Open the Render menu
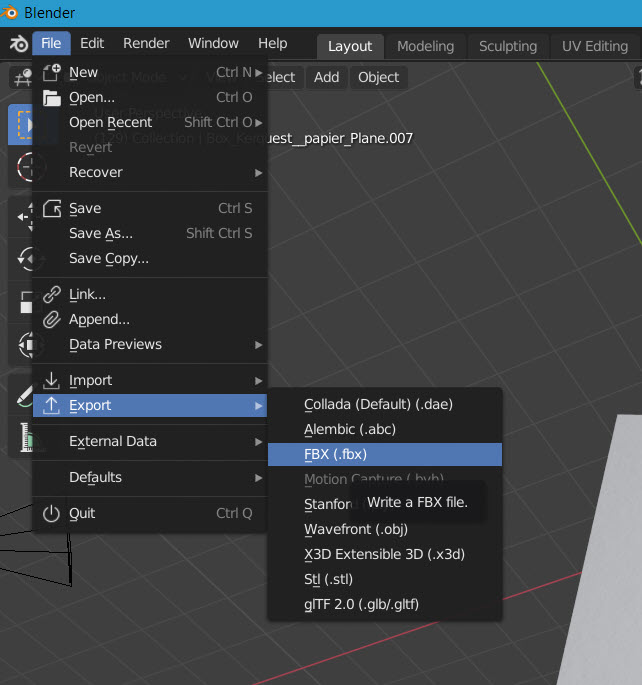This screenshot has width=642, height=685. (146, 43)
